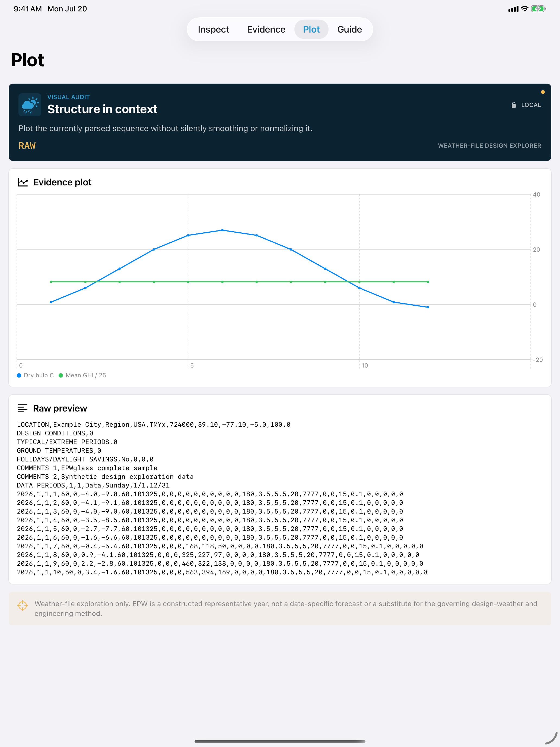Switch to the Inspect tab
Viewport: 560px width, 747px height.
(213, 29)
